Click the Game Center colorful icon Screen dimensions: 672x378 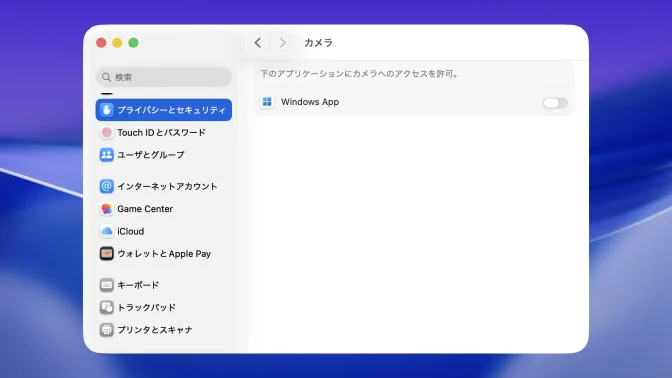pos(107,209)
